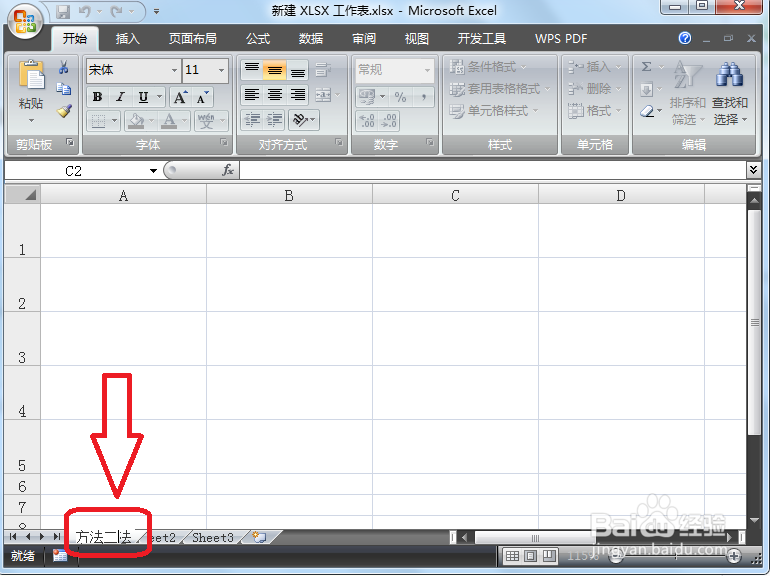Click the Page Layout view button in status bar
770x576 pixels.
(x=530, y=556)
